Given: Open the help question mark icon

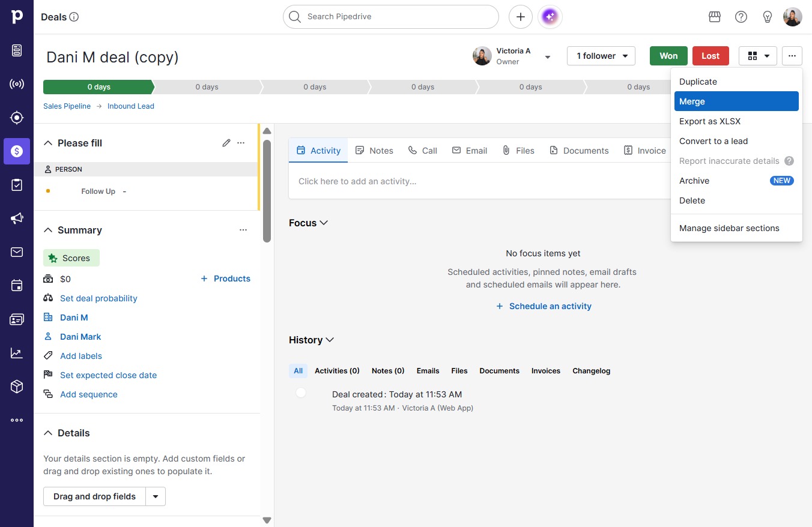Looking at the screenshot, I should (x=741, y=17).
